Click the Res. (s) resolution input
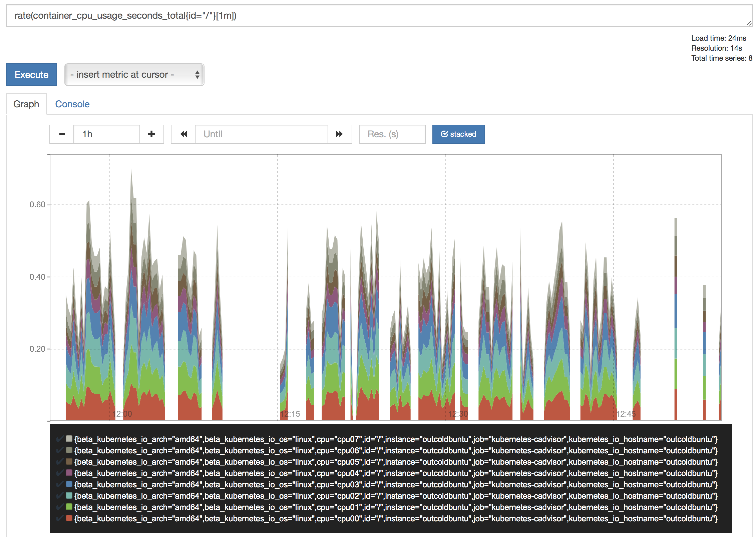 pos(392,134)
